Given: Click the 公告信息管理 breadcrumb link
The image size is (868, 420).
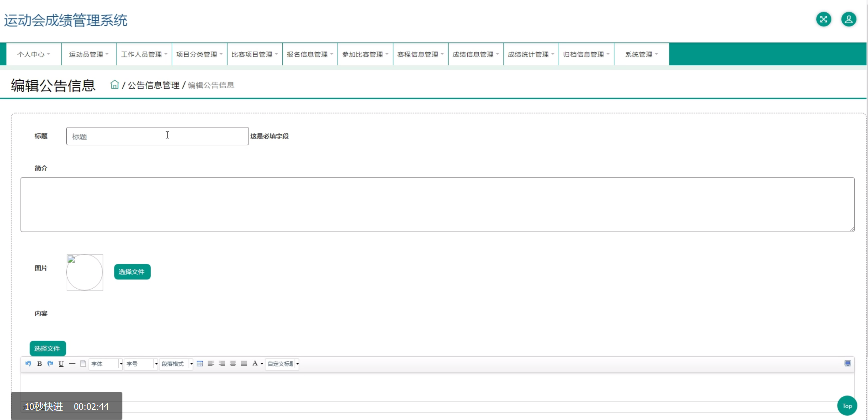Looking at the screenshot, I should (x=153, y=85).
